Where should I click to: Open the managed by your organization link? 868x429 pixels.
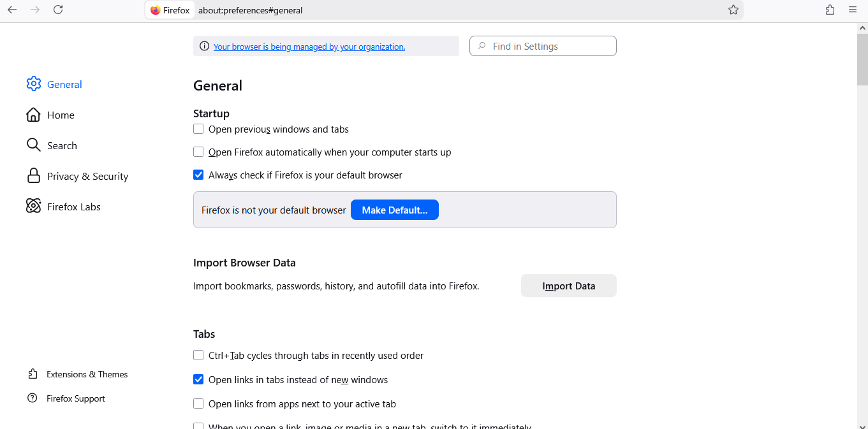pos(309,47)
